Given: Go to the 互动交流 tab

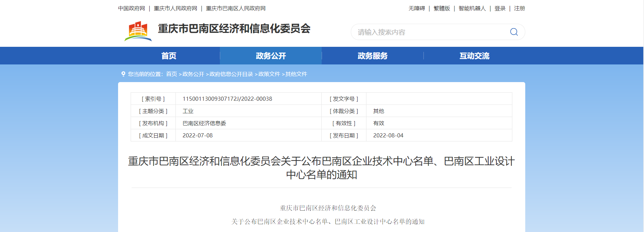Looking at the screenshot, I should click(474, 56).
